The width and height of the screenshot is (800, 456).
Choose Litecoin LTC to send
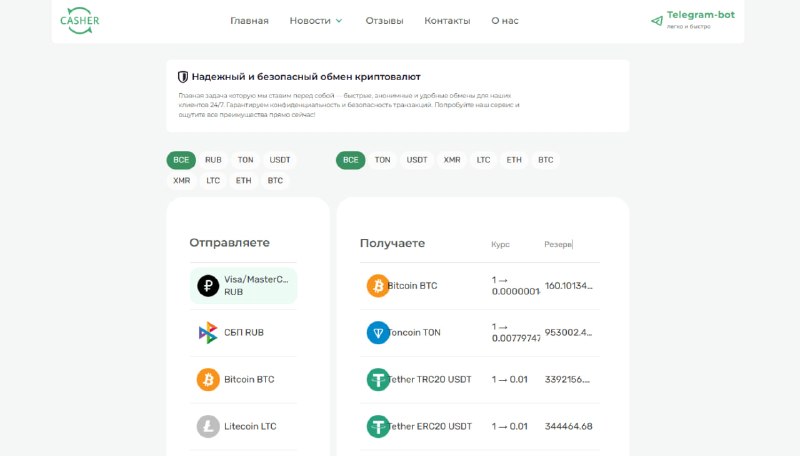coord(243,426)
